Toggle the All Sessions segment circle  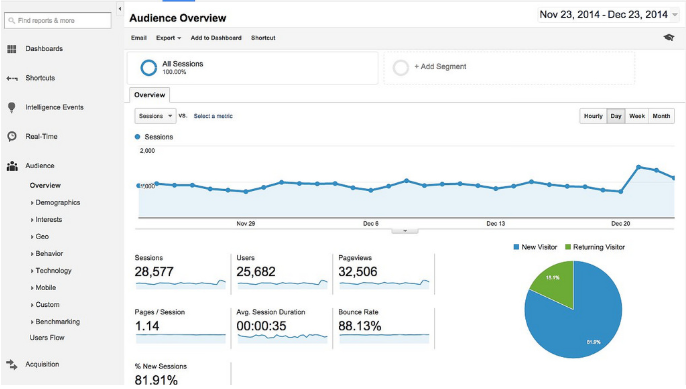click(148, 68)
